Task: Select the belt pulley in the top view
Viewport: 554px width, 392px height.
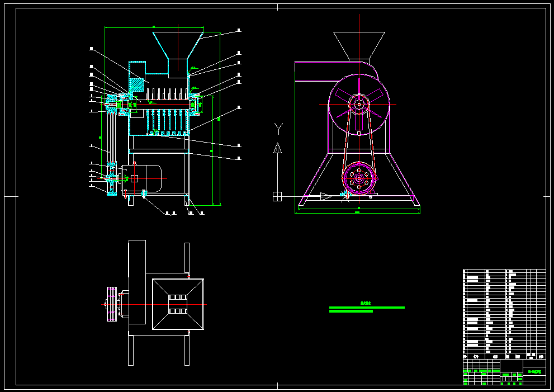Action: 112,304
